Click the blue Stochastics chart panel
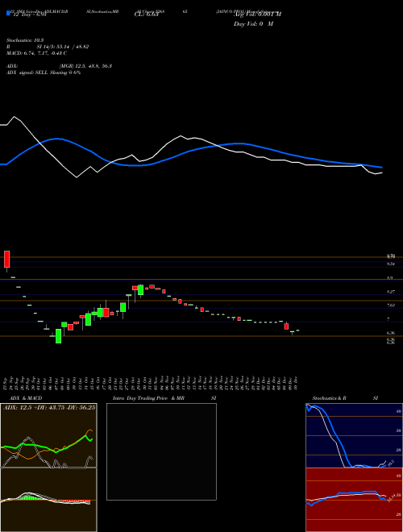The image size is (403, 532). 354,435
